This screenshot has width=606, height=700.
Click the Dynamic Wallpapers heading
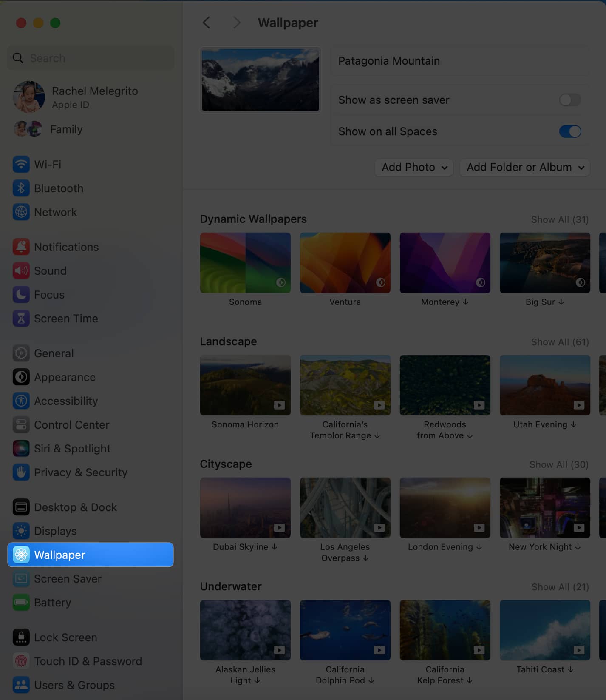coord(253,219)
